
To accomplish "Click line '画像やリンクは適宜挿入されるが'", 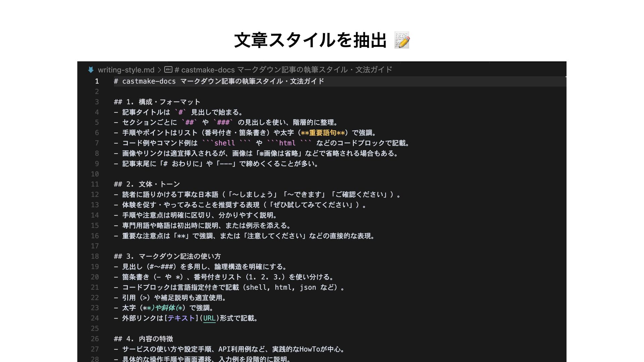I will tap(257, 154).
